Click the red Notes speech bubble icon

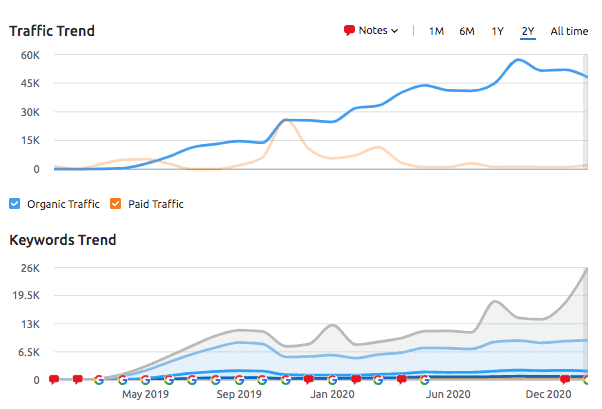pyautogui.click(x=349, y=30)
